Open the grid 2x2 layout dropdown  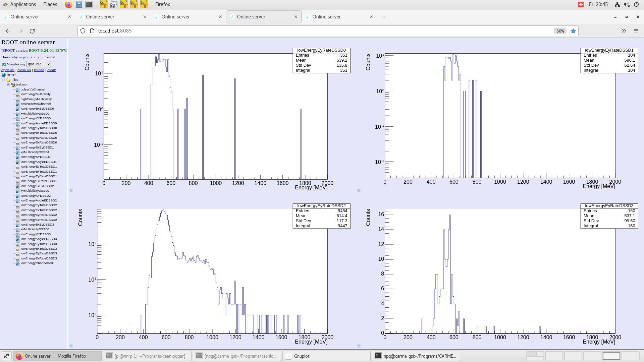[39, 64]
